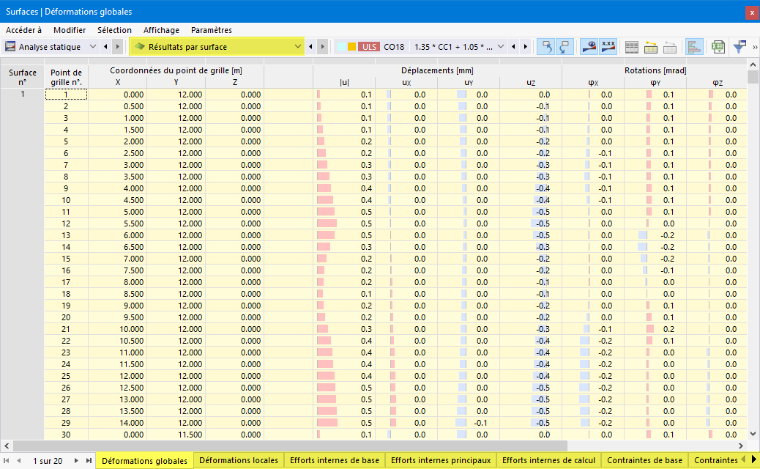The height and width of the screenshot is (469, 760).
Task: Toggle the second selection-sync arrow icon
Action: click(x=565, y=47)
